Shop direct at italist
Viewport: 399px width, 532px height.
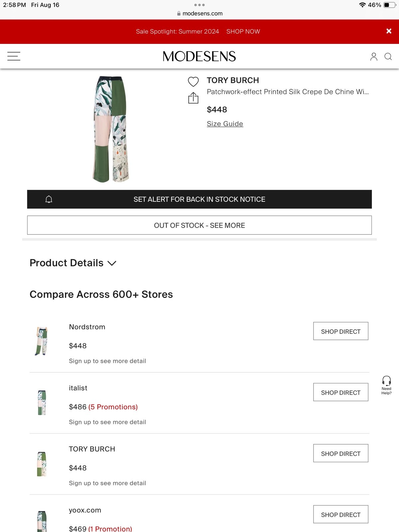point(340,392)
